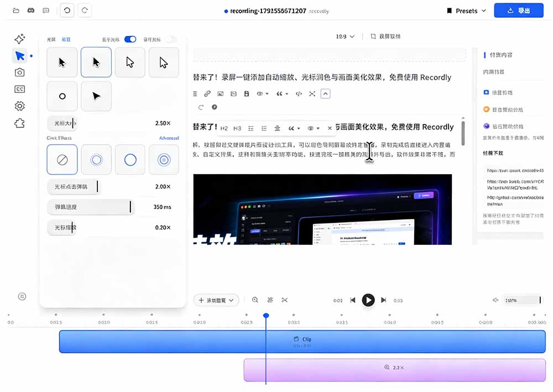Select the small circle dot cursor style
553x392 pixels.
62,96
